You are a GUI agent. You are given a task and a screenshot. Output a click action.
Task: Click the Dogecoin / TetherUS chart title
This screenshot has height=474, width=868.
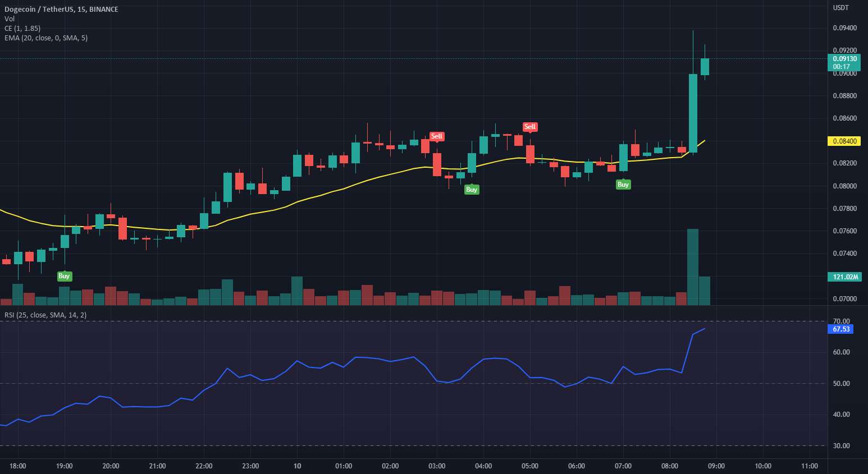(x=61, y=9)
